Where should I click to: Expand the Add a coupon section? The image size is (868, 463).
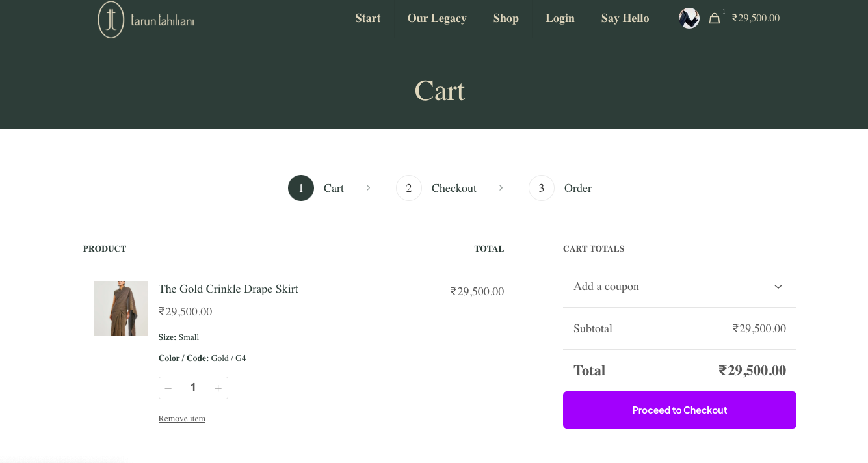606,286
